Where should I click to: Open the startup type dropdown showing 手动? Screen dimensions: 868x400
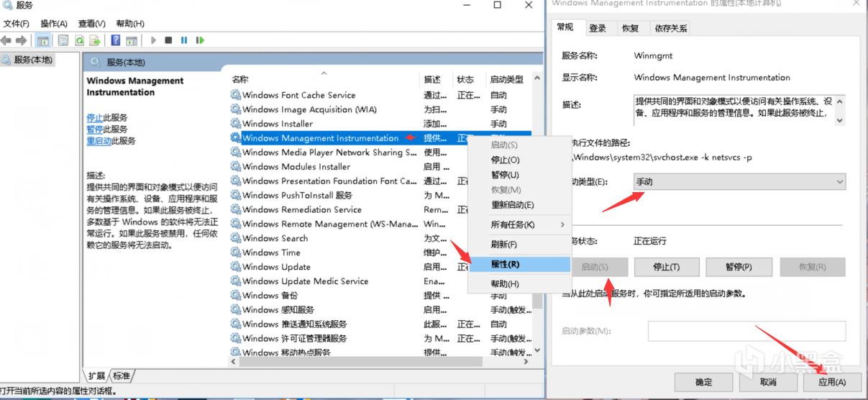(739, 182)
